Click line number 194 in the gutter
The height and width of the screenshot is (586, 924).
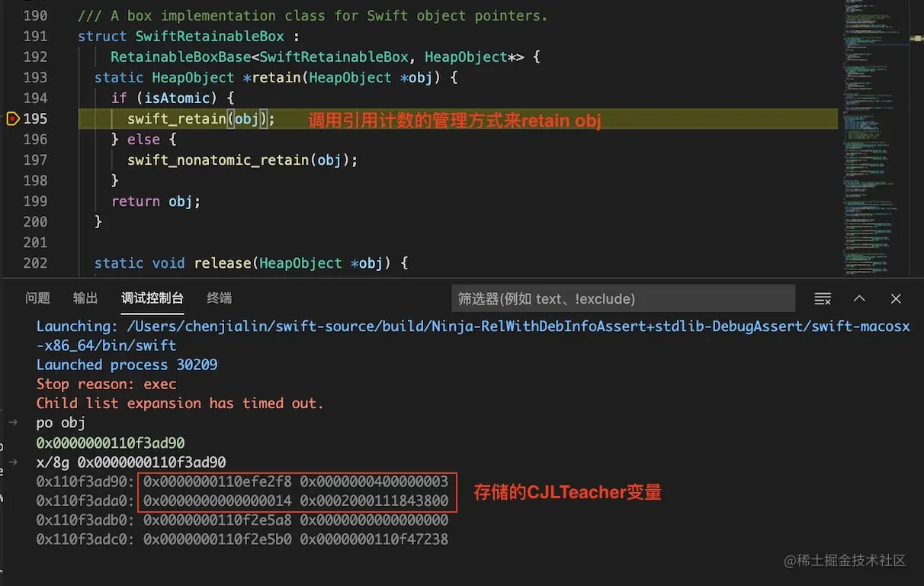pyautogui.click(x=35, y=98)
